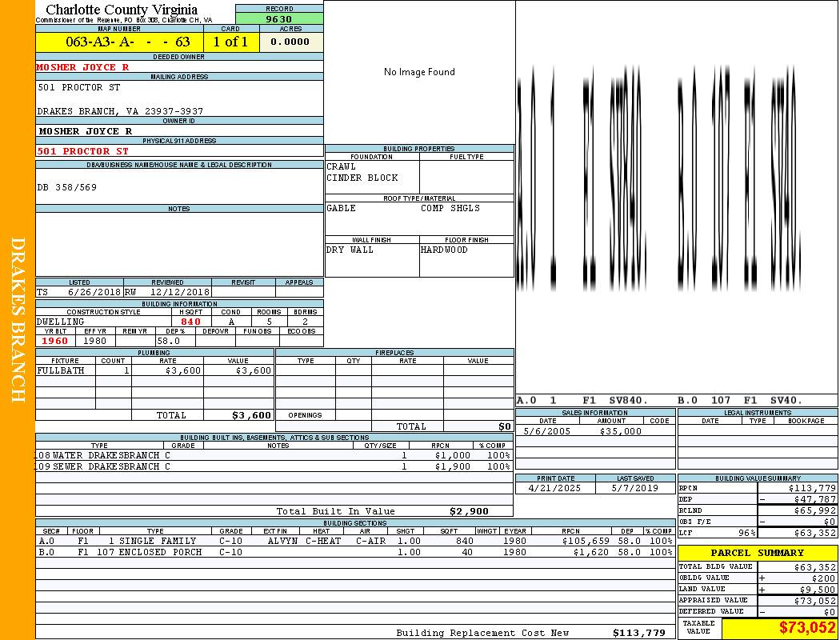Click print date 4/21/2025
This screenshot has height=640, width=840.
pyautogui.click(x=554, y=488)
